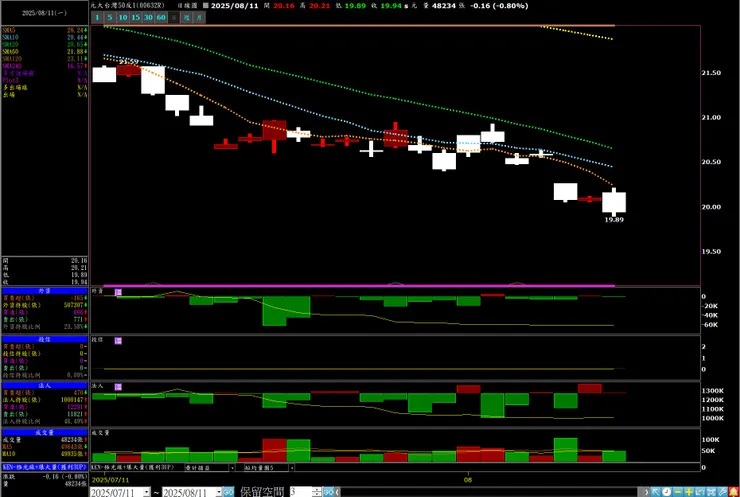Switch to the 60-minute timeframe button
Viewport: 740px width, 497px height.
coord(161,17)
